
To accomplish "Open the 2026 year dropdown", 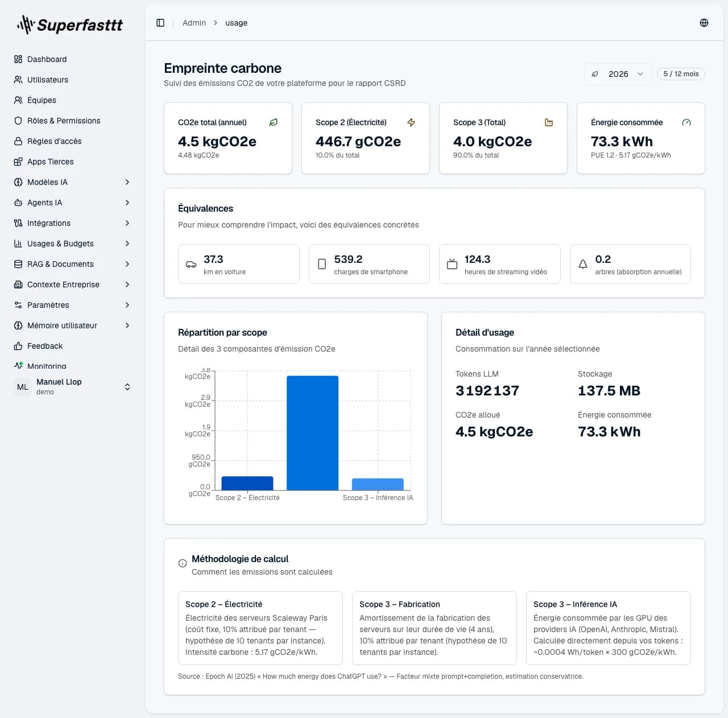I will pos(618,74).
